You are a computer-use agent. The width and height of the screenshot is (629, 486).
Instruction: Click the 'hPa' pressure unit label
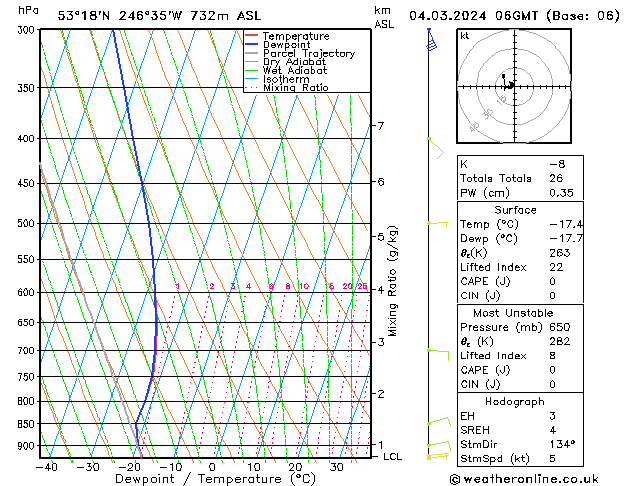coord(28,10)
